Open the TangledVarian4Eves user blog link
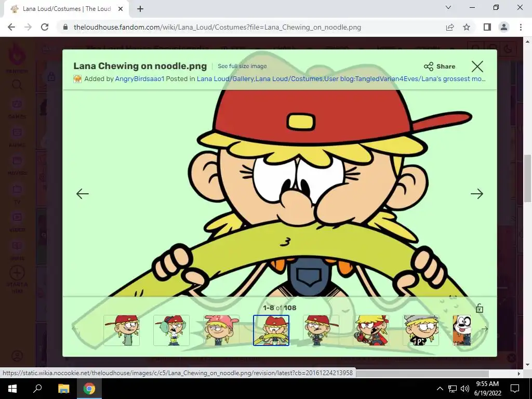The width and height of the screenshot is (532, 399). [x=405, y=79]
